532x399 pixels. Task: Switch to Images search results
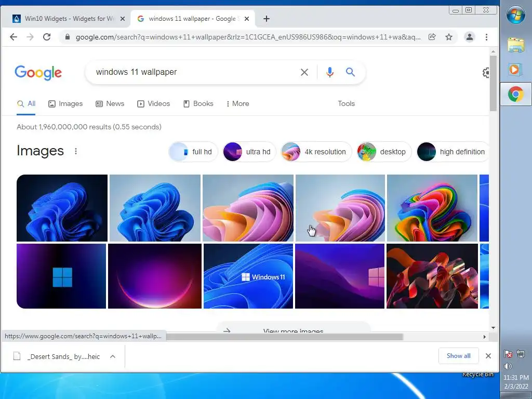click(65, 104)
